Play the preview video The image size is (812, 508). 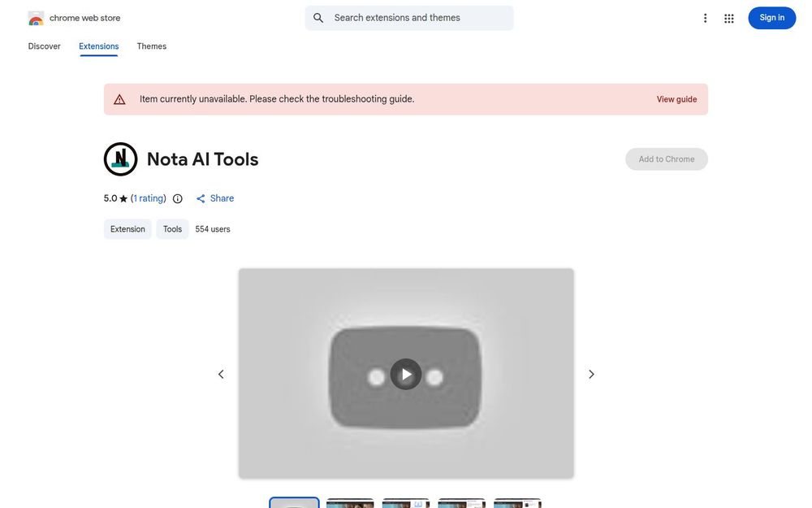[x=406, y=374]
